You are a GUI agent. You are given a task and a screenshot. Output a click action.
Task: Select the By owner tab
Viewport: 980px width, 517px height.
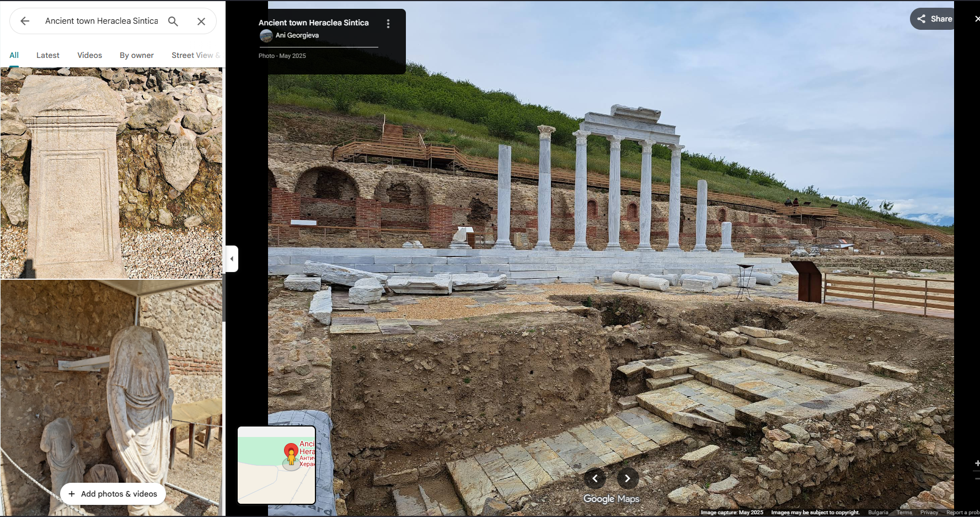point(137,55)
